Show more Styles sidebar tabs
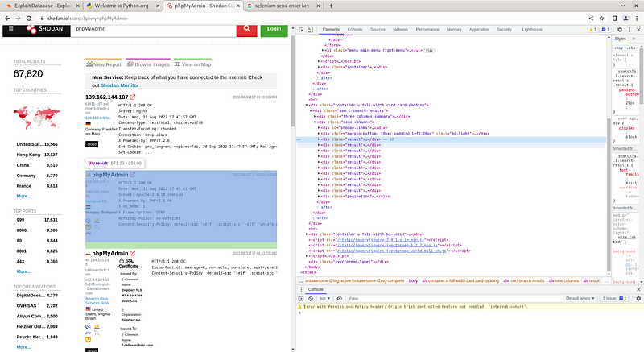Viewport: 644px width, 352px height. point(634,39)
